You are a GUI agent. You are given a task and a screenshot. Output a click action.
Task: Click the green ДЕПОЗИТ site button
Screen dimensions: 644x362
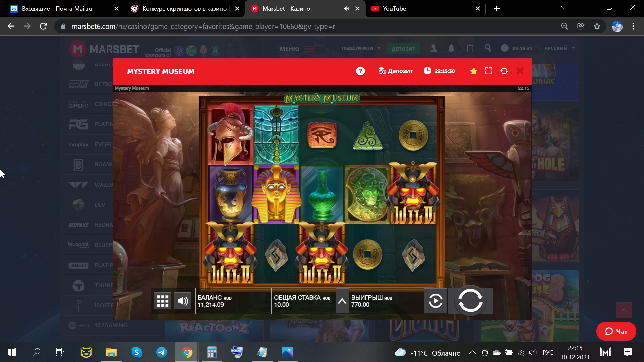pyautogui.click(x=403, y=49)
